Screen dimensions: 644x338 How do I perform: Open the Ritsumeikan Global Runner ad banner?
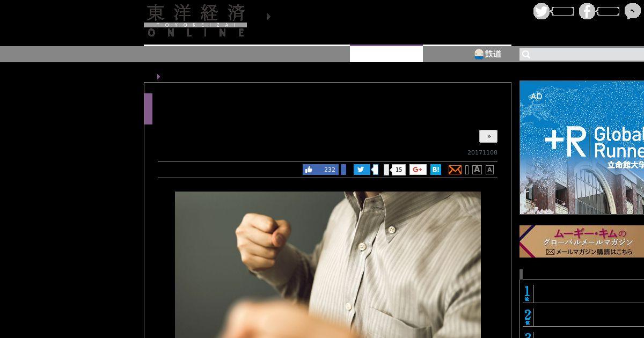(x=582, y=148)
